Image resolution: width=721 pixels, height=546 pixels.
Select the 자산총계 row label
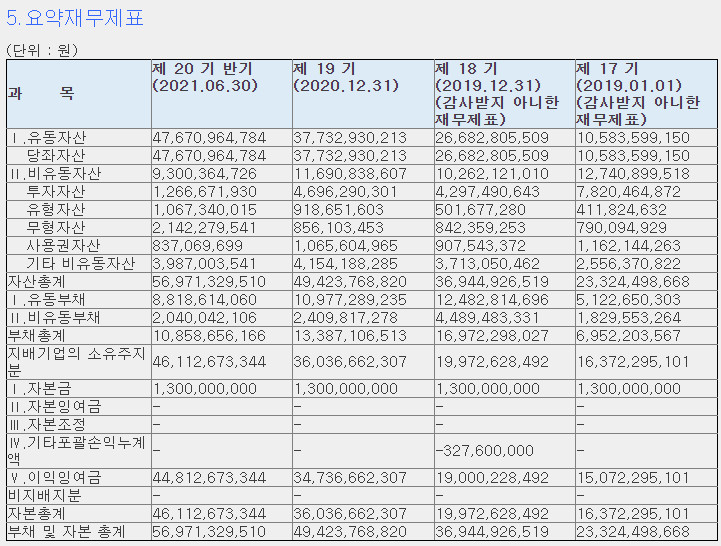[x=37, y=281]
